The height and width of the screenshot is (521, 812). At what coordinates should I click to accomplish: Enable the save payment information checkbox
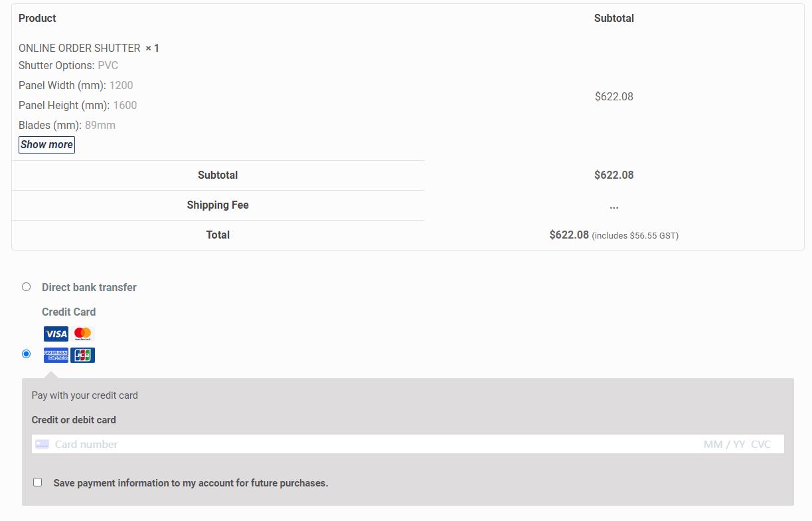[38, 482]
